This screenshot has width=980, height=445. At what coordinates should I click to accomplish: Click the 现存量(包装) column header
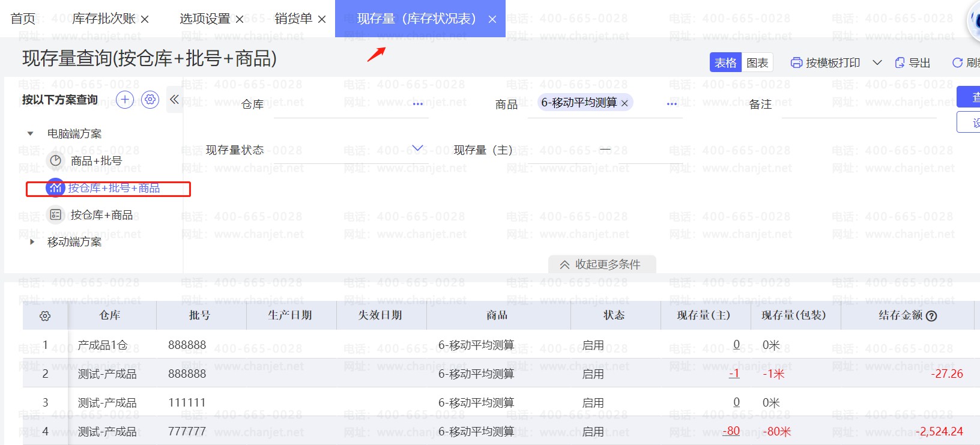(794, 315)
